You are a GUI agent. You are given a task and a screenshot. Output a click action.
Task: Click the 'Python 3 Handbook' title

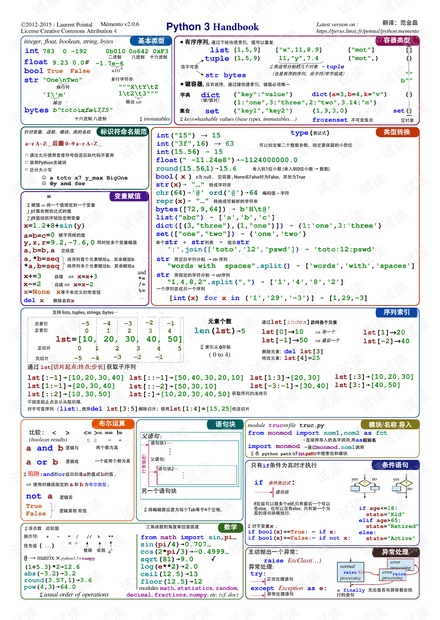click(x=212, y=27)
